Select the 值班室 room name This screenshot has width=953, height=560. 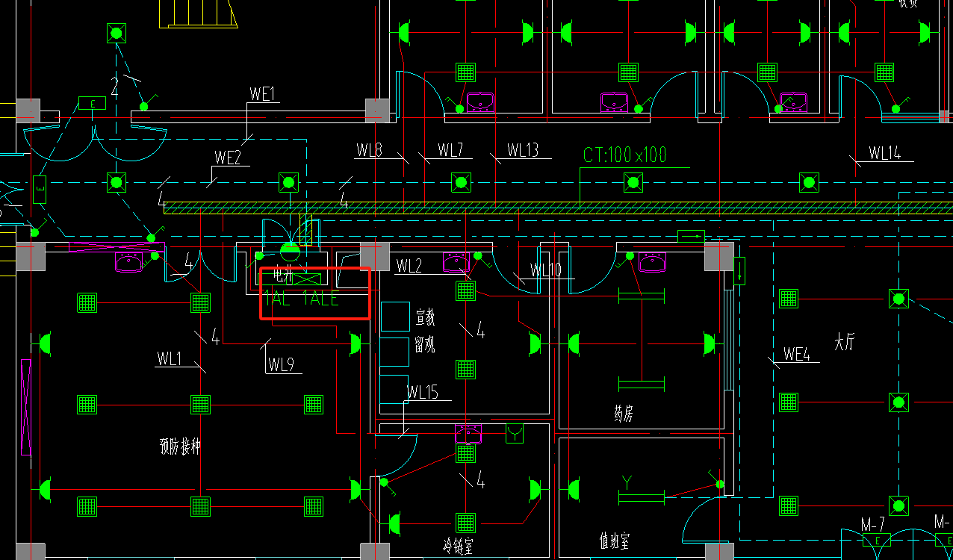[x=614, y=541]
